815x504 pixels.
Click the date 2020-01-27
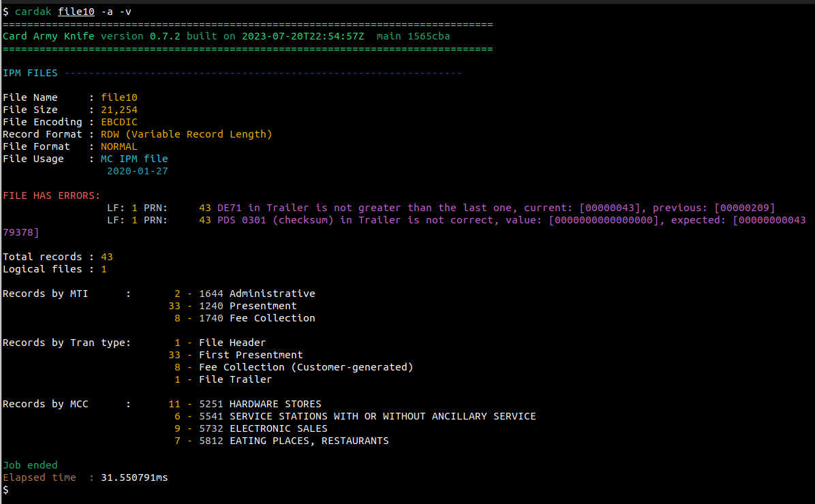pyautogui.click(x=137, y=171)
